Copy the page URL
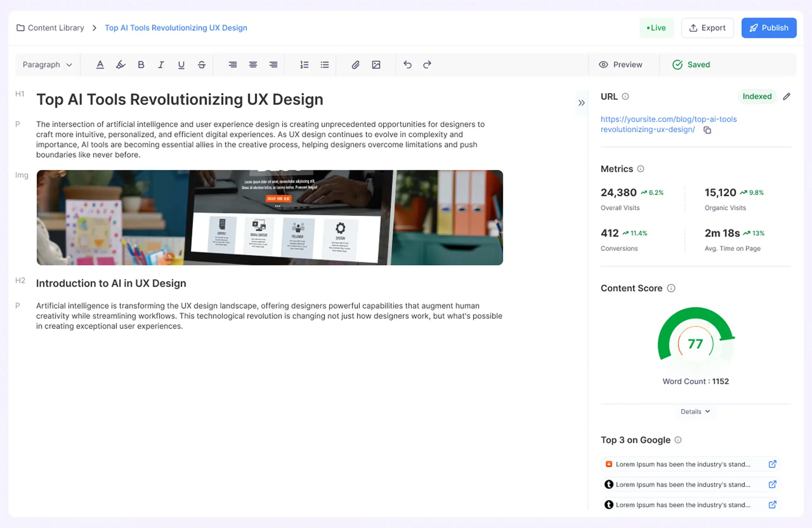Viewport: 812px width, 528px height. [707, 130]
